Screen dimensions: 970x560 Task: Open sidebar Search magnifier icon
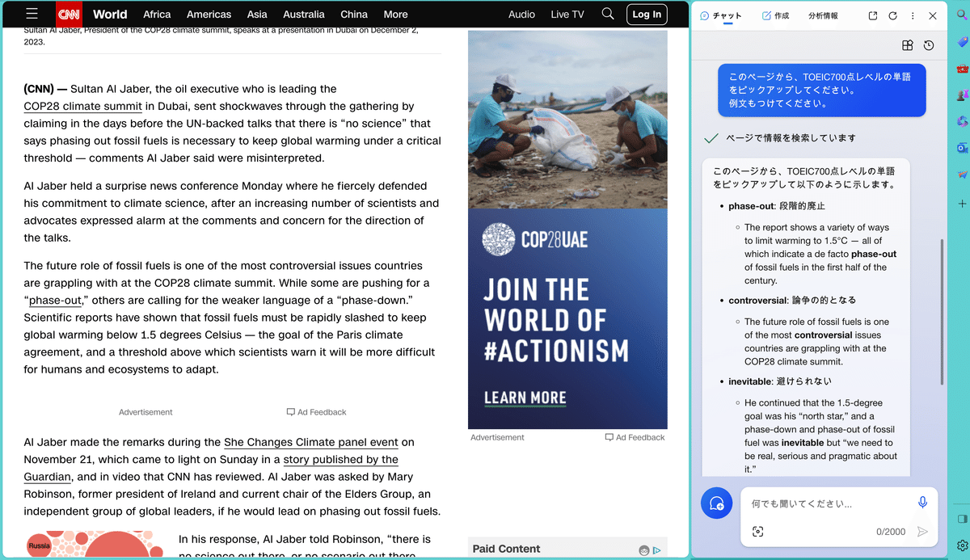coord(962,15)
